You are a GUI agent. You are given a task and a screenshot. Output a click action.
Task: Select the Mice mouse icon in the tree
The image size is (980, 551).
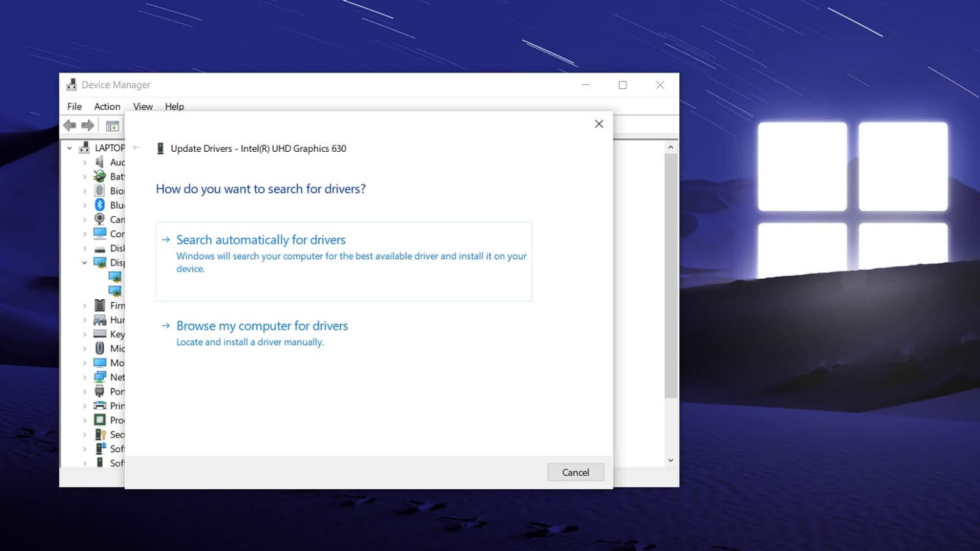(x=99, y=348)
